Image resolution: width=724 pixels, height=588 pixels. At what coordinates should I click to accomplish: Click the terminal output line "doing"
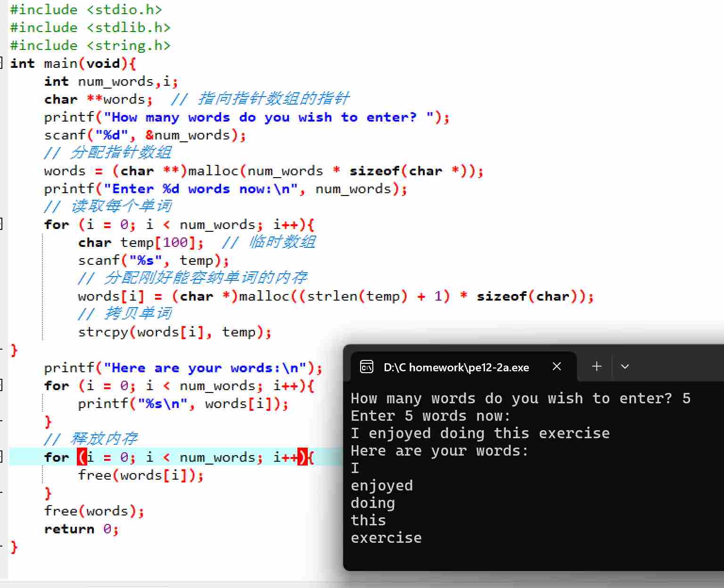pos(373,503)
